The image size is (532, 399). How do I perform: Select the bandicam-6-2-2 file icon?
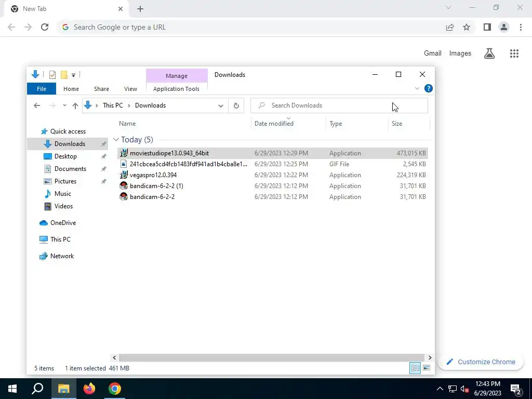pos(124,196)
